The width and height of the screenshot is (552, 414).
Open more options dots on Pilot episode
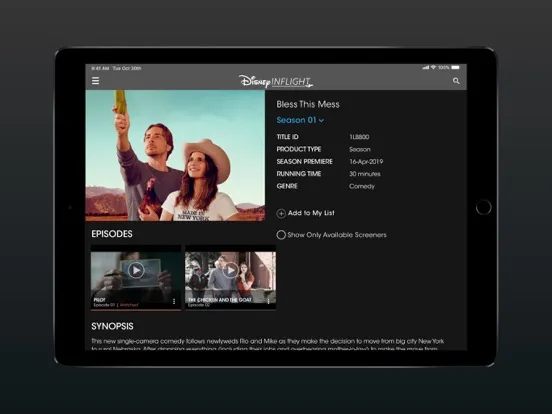tap(174, 302)
